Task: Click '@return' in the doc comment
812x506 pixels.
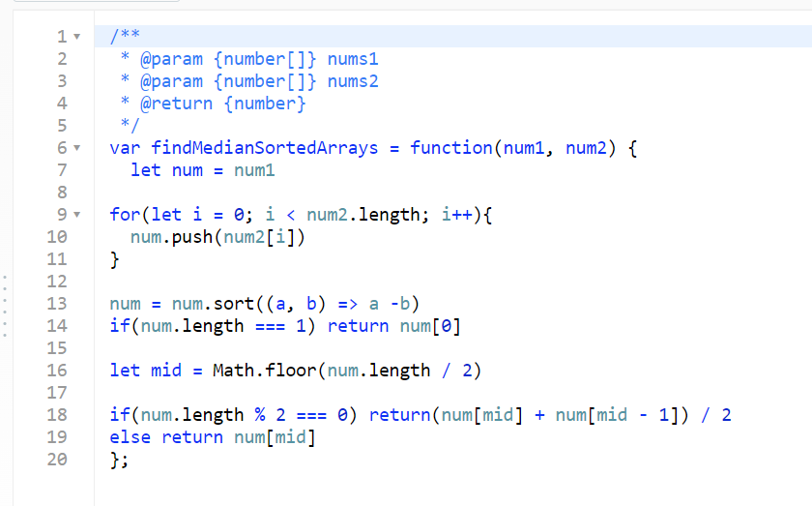Action: (177, 104)
